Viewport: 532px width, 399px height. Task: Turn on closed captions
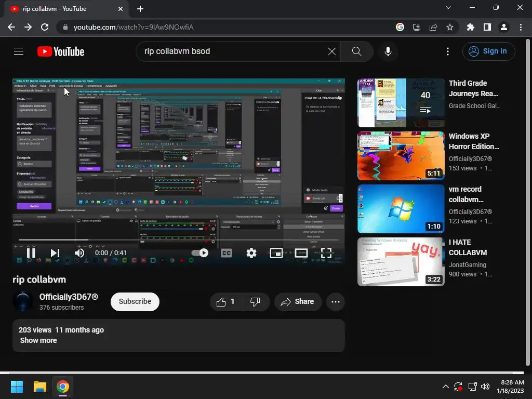coord(227,253)
